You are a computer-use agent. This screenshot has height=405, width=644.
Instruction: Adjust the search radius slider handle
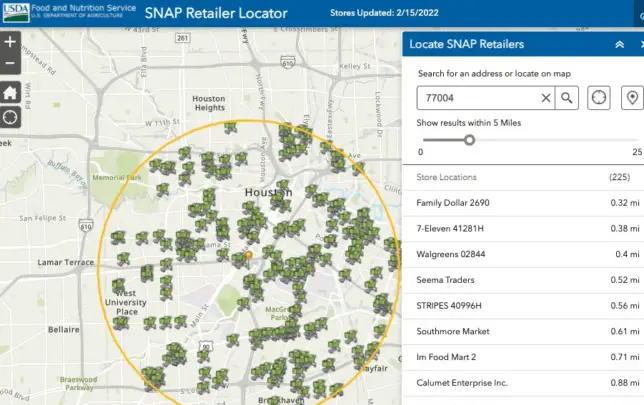469,140
